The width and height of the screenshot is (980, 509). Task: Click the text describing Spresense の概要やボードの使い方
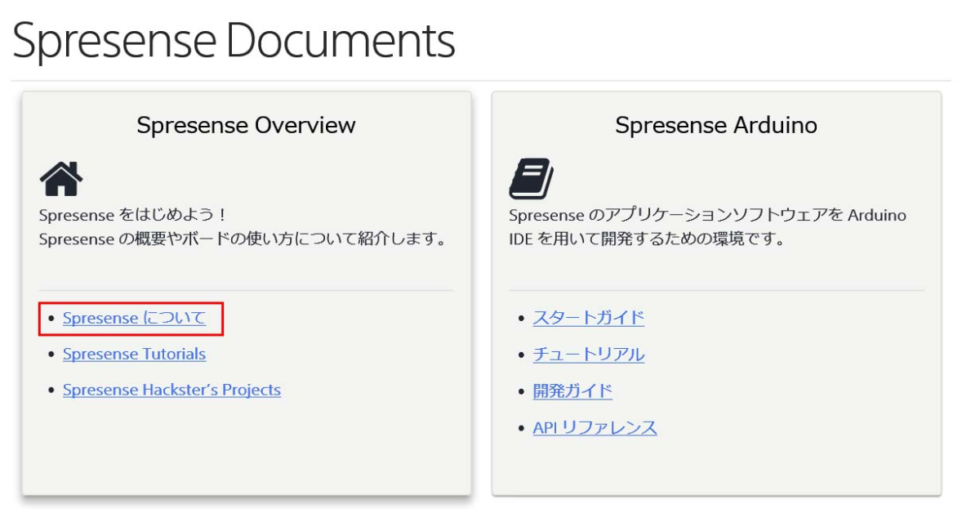click(x=243, y=240)
